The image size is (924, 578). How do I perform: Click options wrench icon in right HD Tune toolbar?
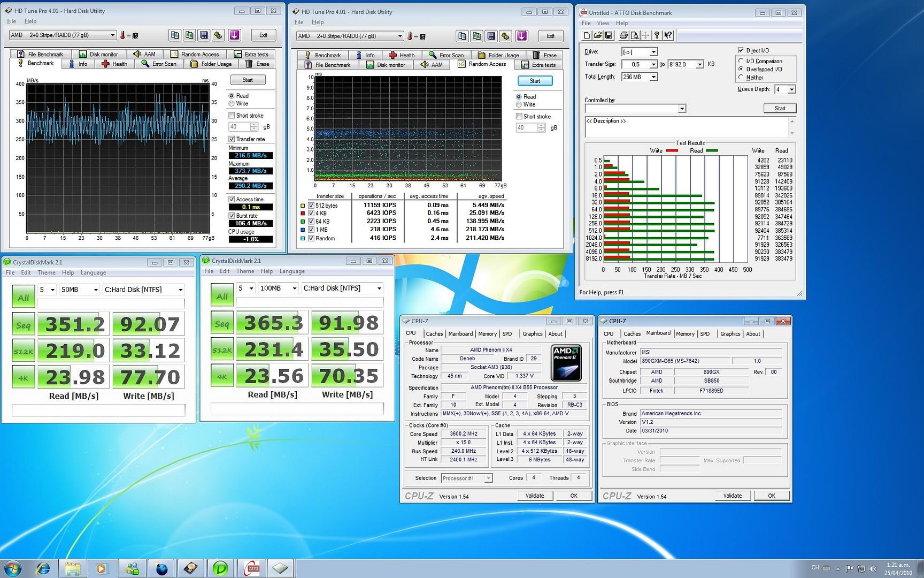[x=505, y=36]
